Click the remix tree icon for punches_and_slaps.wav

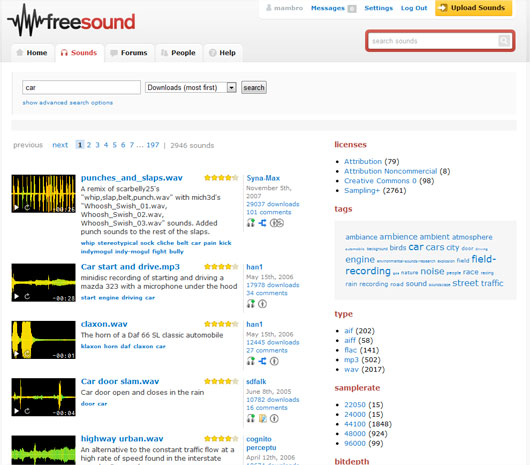pyautogui.click(x=263, y=223)
